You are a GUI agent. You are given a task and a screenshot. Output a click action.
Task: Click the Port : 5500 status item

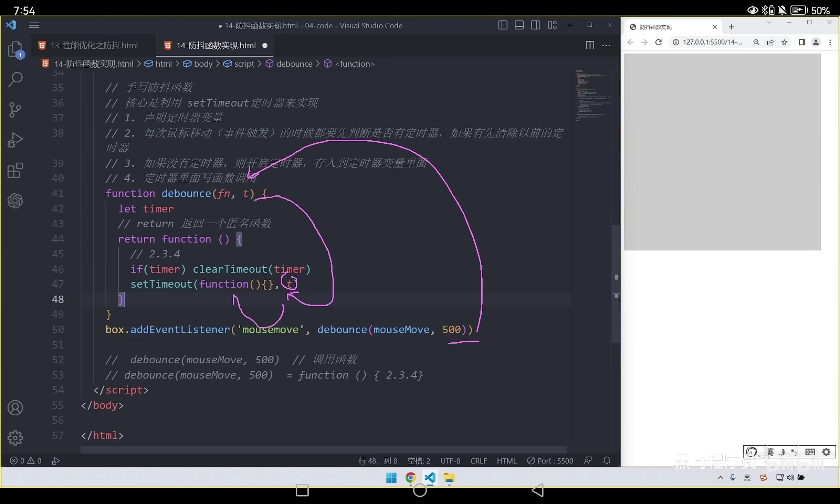550,461
